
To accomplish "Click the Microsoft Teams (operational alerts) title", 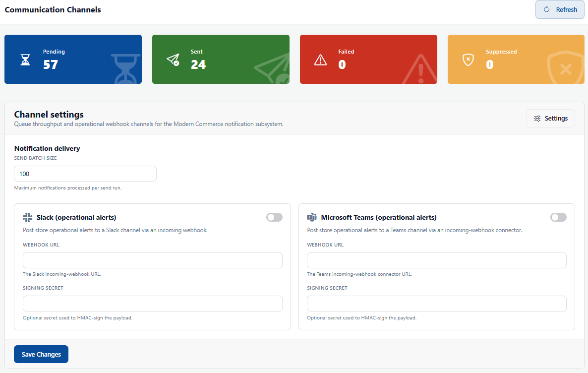I will 379,217.
